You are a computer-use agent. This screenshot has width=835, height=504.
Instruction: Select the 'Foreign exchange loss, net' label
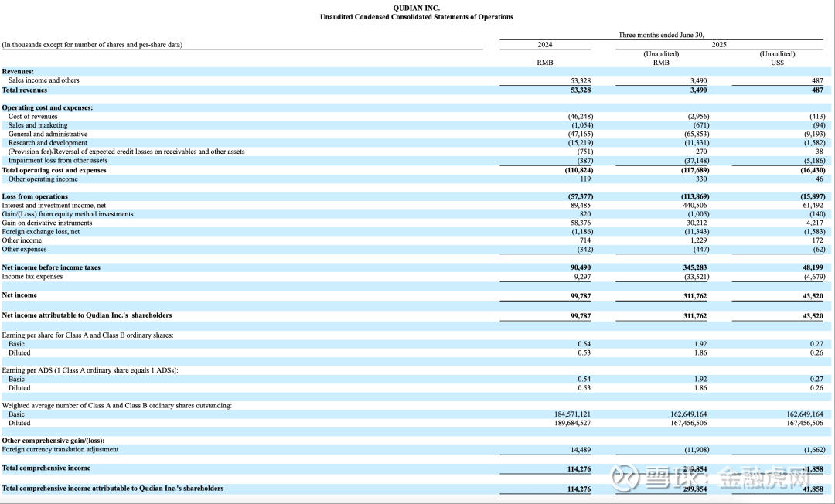41,231
